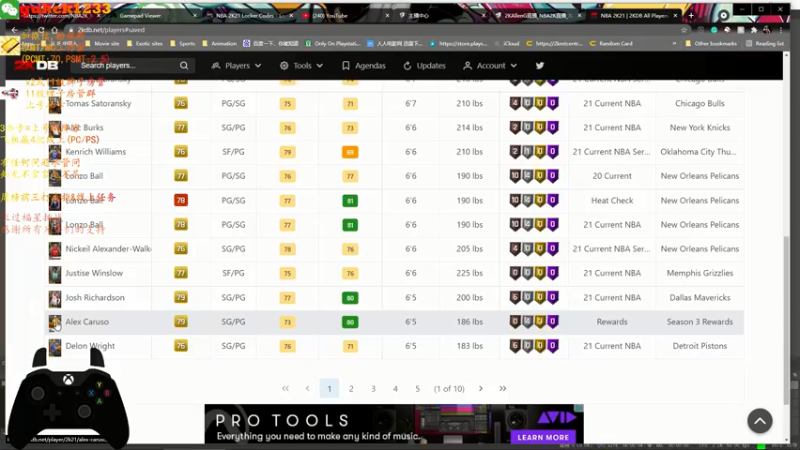Click Josh Richardson player card thumbnail
Viewport: 800px width, 450px height.
point(55,298)
